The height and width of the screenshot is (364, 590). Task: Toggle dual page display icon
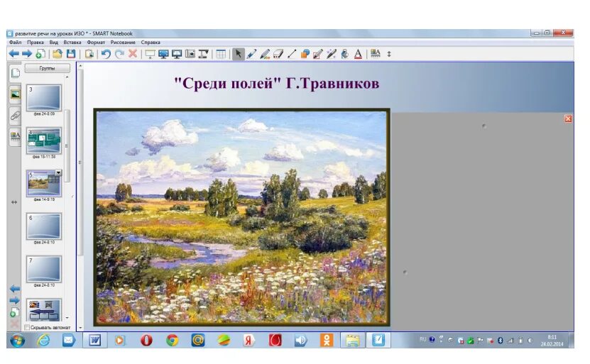[177, 54]
